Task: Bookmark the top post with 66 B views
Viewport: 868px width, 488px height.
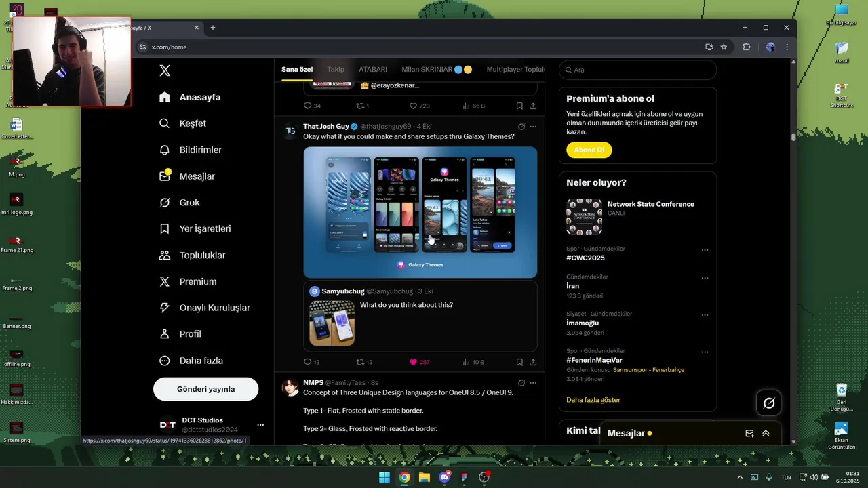Action: [519, 106]
